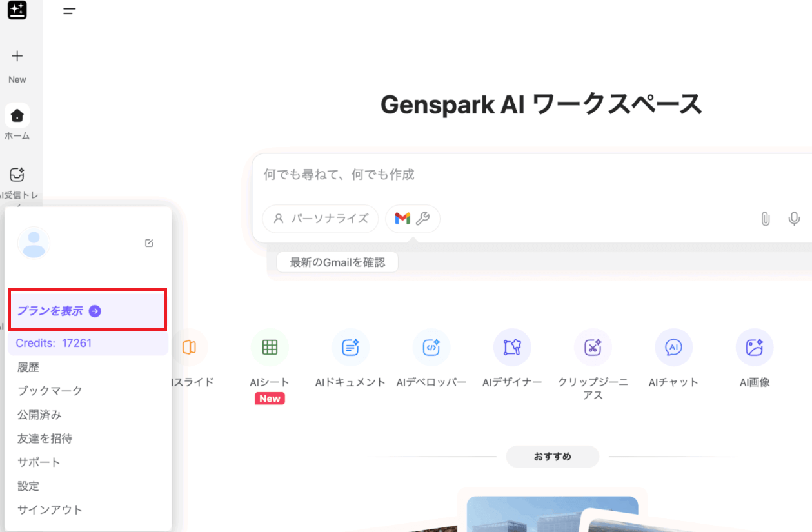Open ブックマーク from the account menu
This screenshot has height=532, width=812.
(50, 391)
